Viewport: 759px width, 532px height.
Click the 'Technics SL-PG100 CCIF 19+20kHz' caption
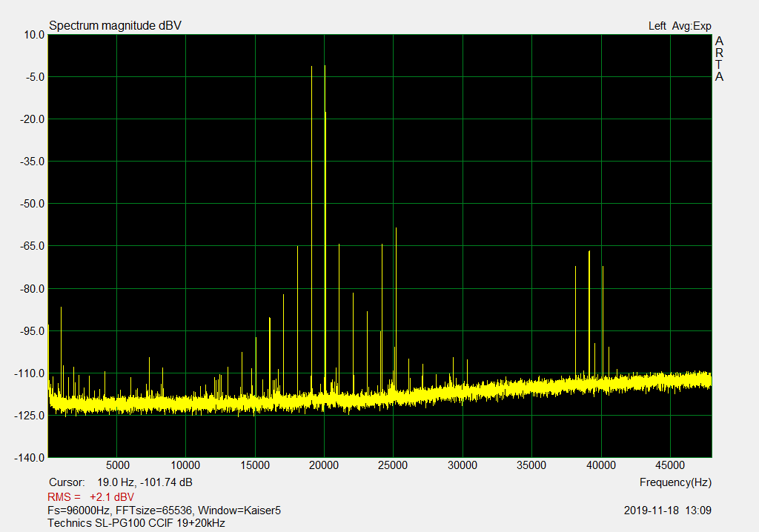[136, 523]
